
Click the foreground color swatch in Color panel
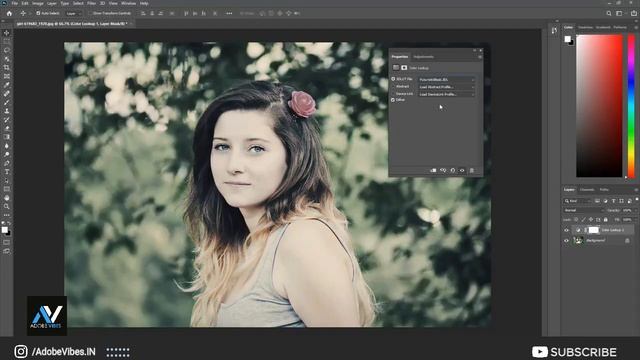click(567, 39)
